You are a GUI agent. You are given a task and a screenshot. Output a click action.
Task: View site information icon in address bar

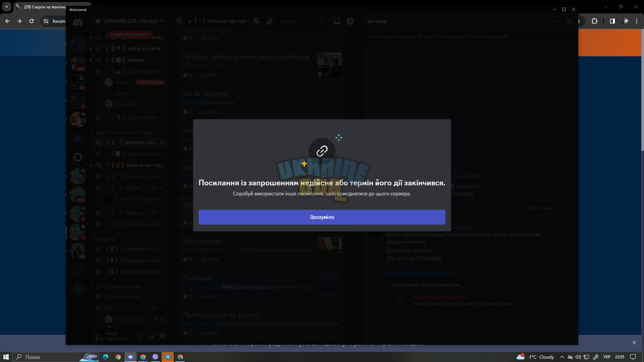[x=46, y=21]
